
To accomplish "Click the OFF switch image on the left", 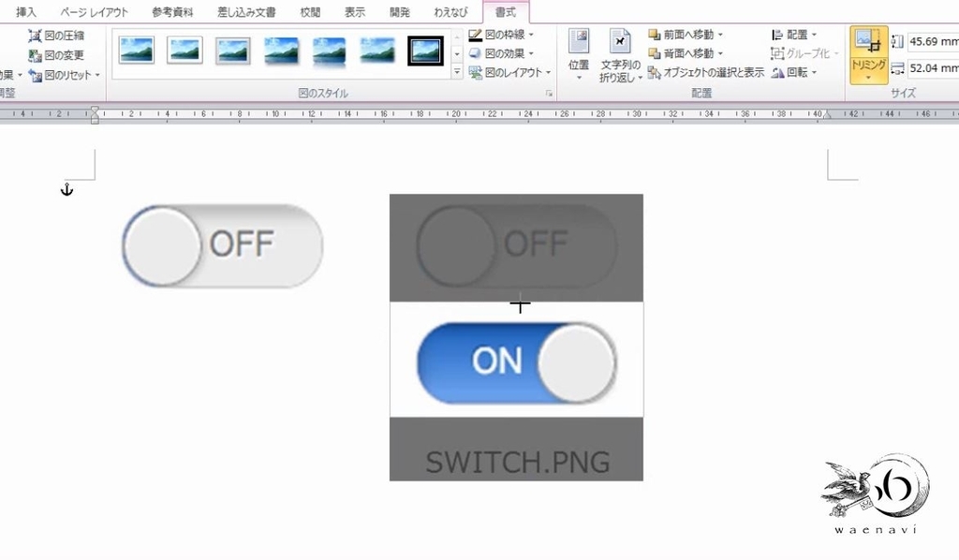I will coord(223,245).
